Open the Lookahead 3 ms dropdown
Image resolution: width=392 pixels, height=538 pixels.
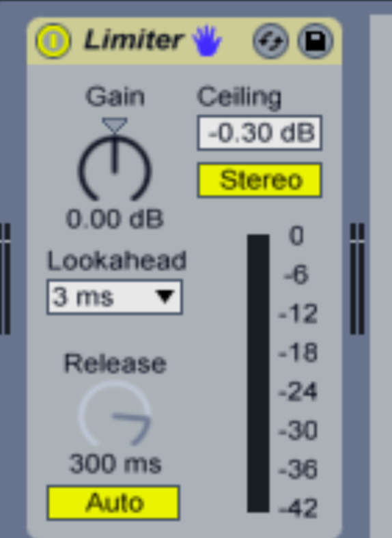pos(115,297)
